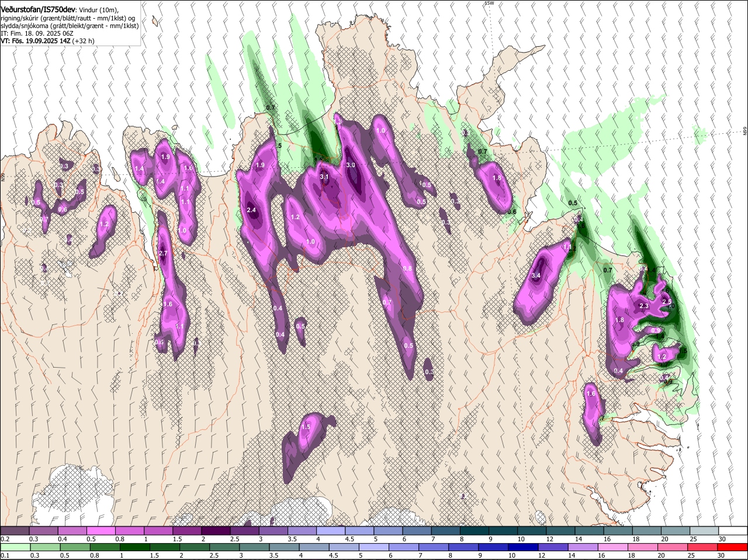748x560 pixels.
Task: Click the VT: Fös. 19.09.2025 14Z valid time
Action: [35, 41]
